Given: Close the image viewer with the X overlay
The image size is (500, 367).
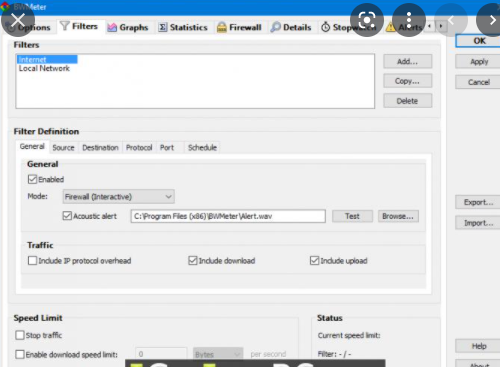Looking at the screenshot, I should click(18, 20).
